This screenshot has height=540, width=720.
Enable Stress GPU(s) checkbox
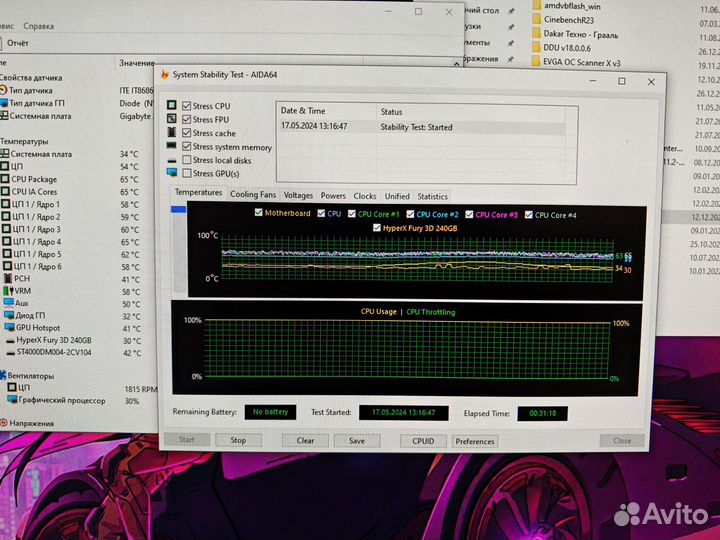[186, 173]
